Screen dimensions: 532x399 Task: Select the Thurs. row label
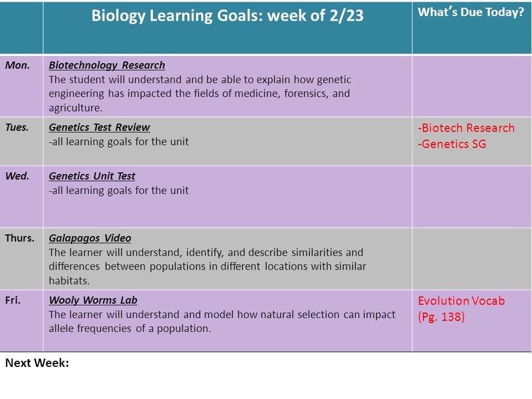tap(20, 238)
